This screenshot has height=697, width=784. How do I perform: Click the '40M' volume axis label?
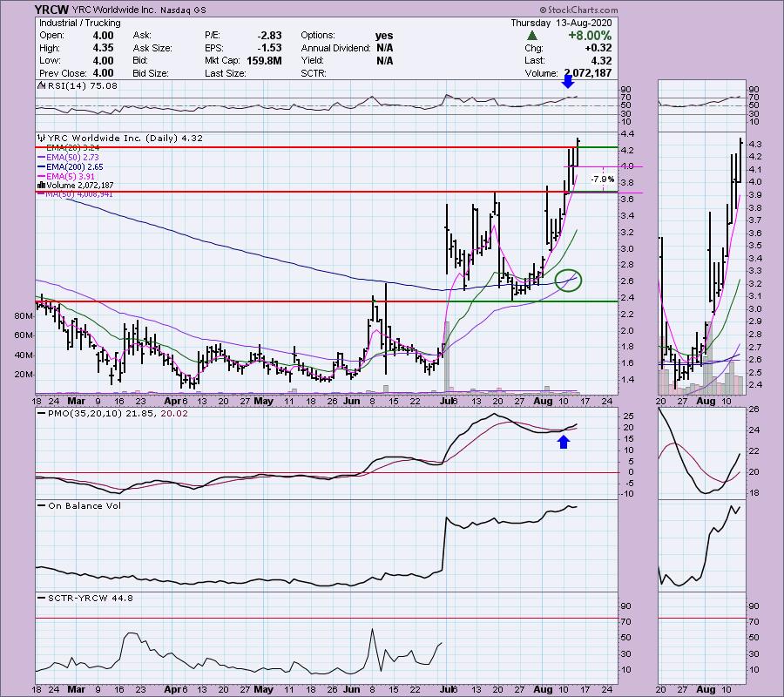(x=24, y=355)
